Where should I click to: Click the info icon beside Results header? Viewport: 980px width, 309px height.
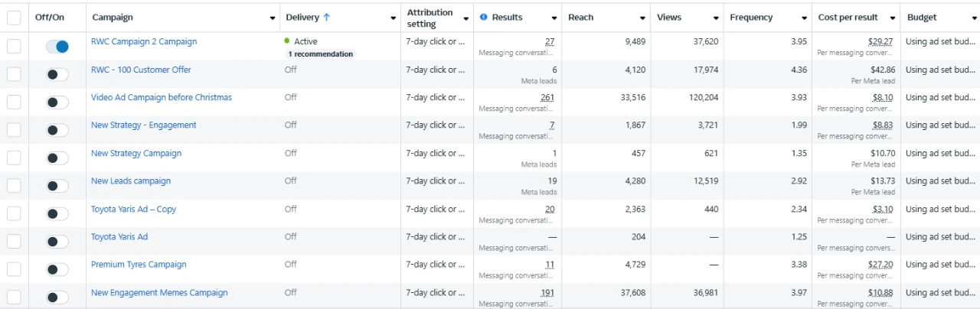484,18
